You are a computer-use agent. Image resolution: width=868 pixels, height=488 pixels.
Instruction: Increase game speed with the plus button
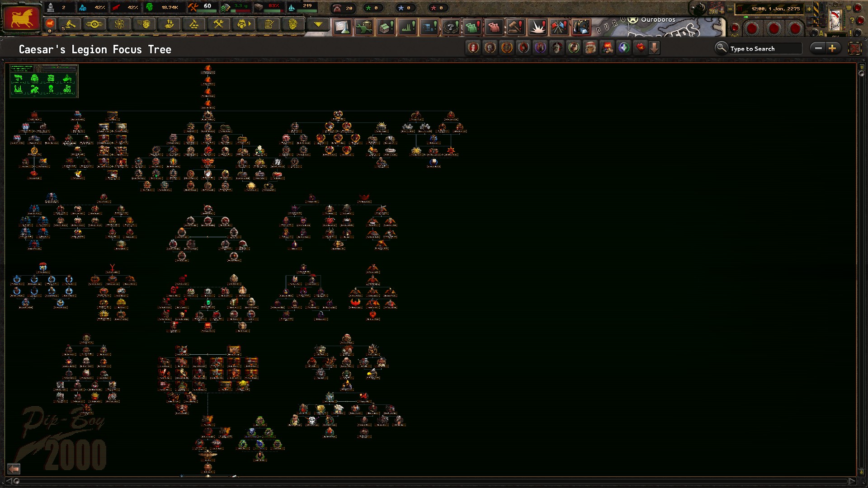pyautogui.click(x=809, y=9)
